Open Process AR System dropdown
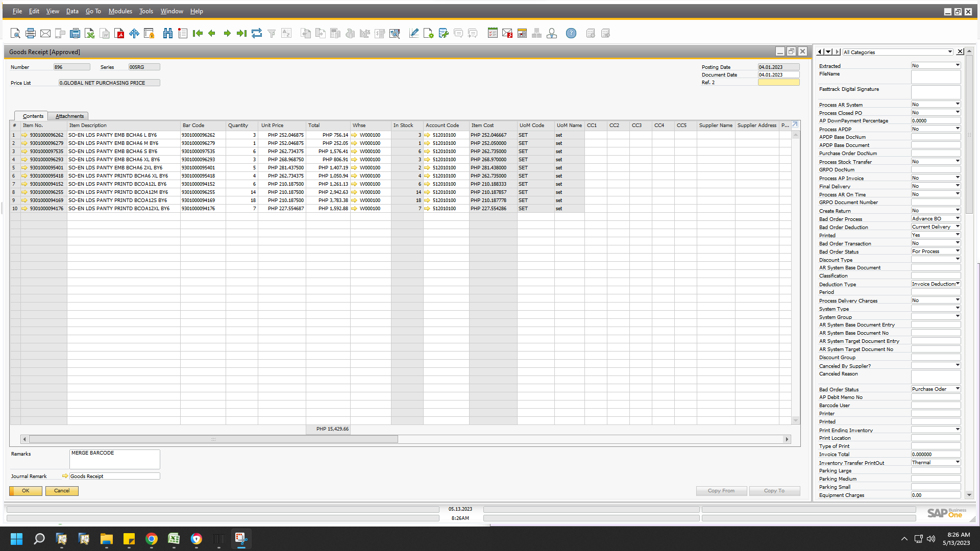980x551 pixels. [958, 104]
